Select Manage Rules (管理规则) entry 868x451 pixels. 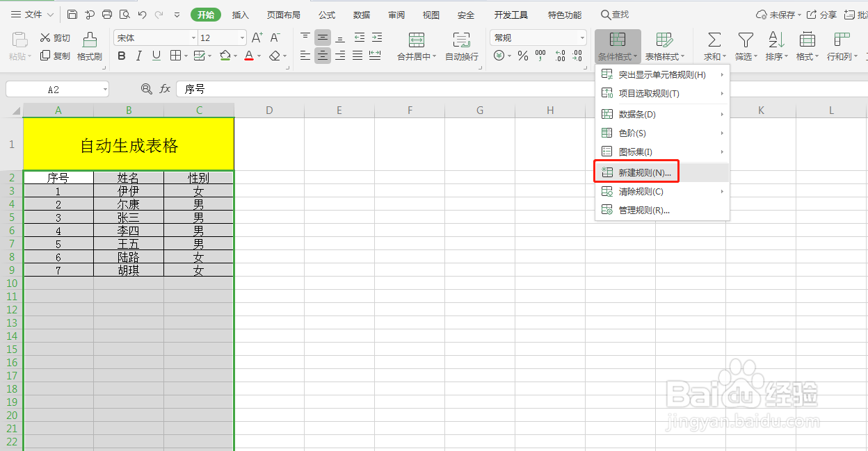click(x=662, y=210)
